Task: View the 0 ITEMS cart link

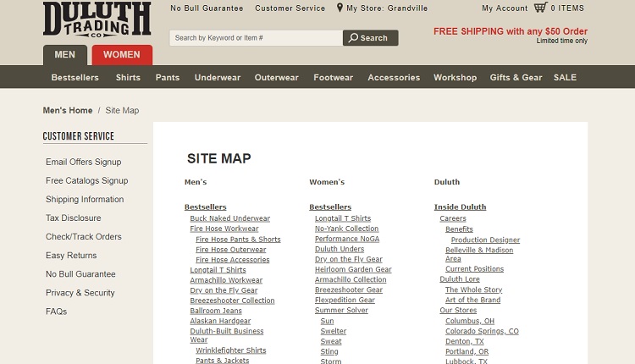Action: click(x=567, y=8)
